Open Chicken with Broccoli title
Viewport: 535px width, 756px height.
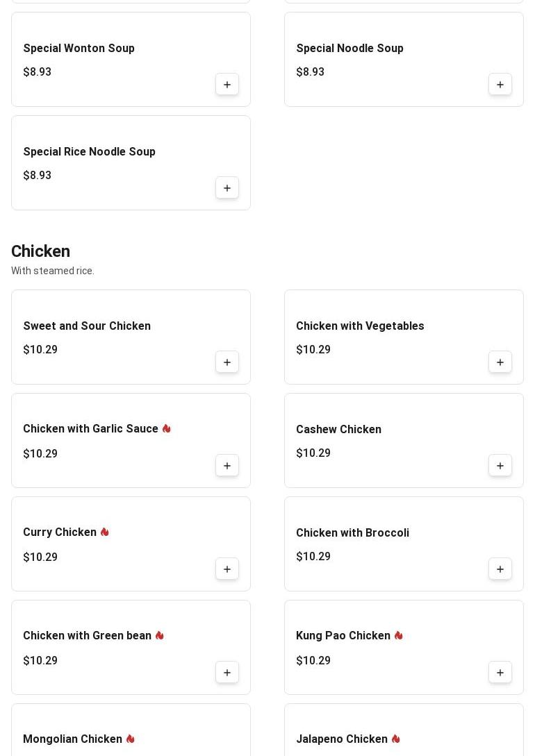tap(353, 532)
